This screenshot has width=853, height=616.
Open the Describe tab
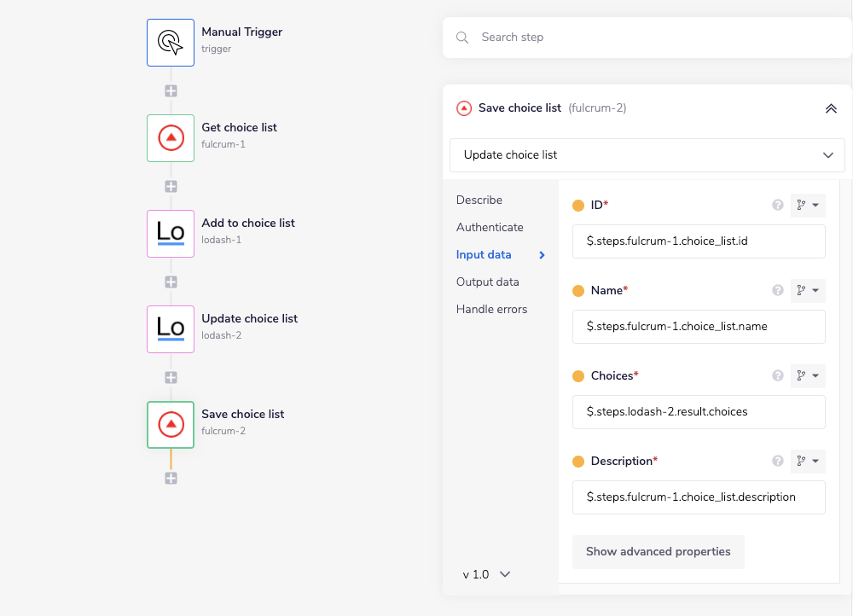[479, 200]
